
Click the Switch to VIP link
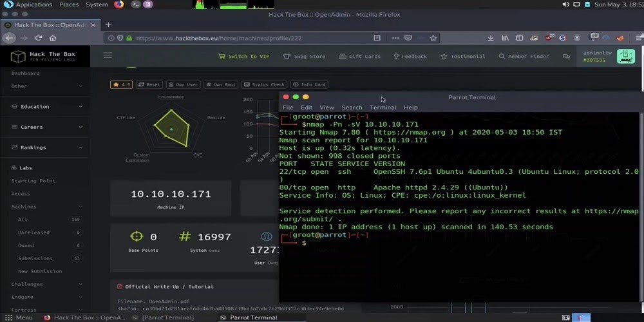click(x=244, y=56)
